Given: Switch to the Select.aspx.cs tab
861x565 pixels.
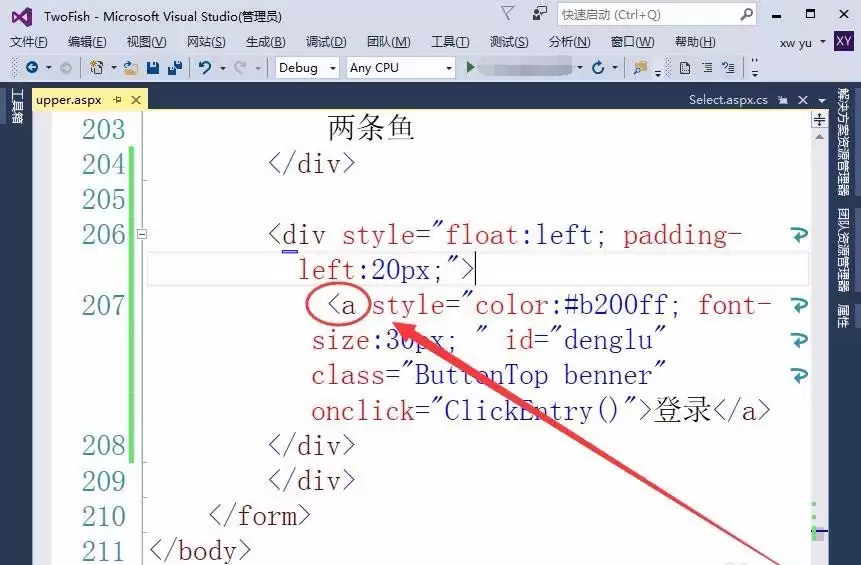Looking at the screenshot, I should [x=728, y=99].
